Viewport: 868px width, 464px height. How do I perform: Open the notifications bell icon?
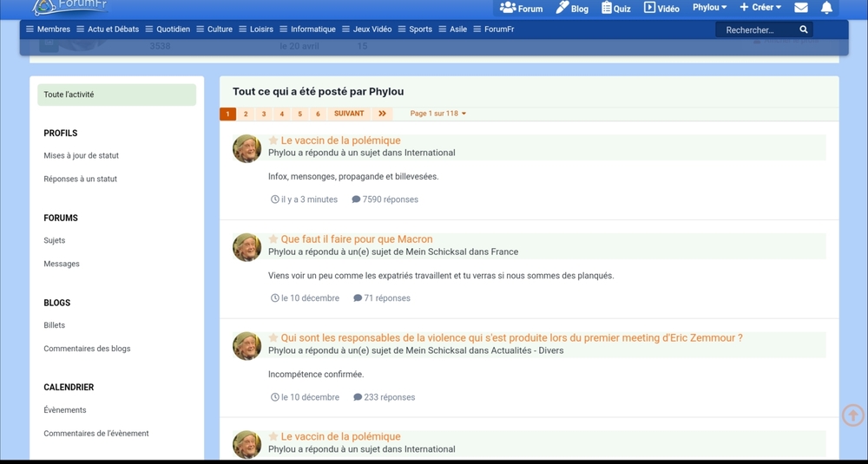pyautogui.click(x=826, y=8)
